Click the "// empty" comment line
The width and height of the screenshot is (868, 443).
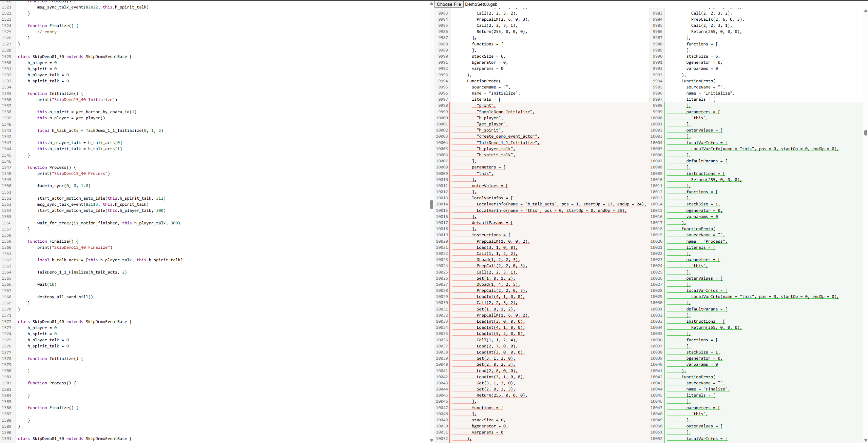(47, 32)
